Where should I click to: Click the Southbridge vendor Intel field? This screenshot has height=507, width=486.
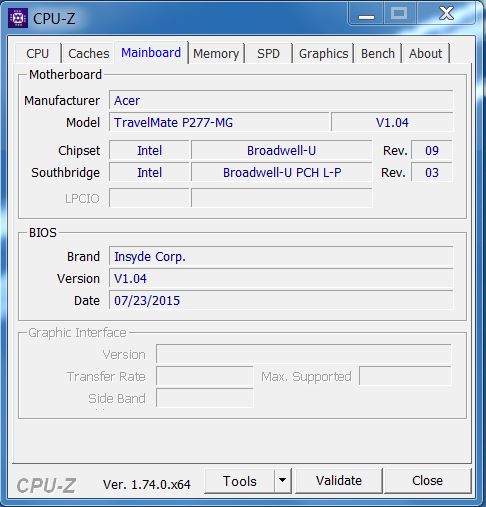[x=149, y=172]
